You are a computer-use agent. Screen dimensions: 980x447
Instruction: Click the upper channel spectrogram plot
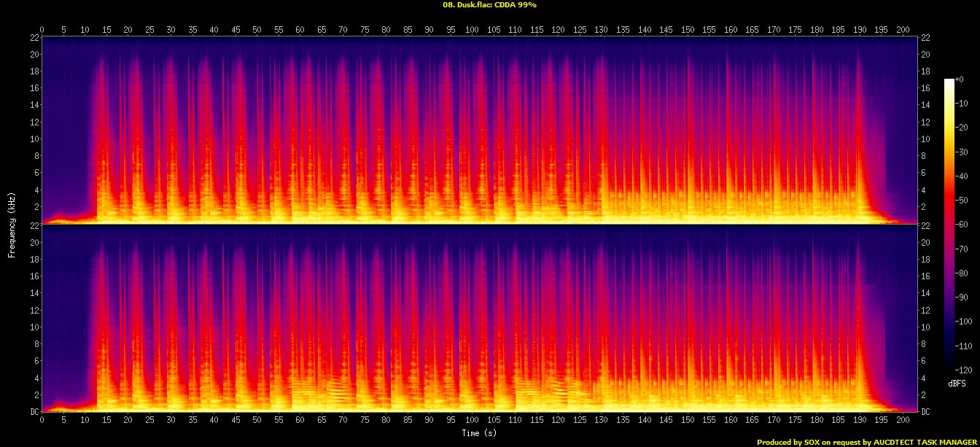(x=480, y=130)
